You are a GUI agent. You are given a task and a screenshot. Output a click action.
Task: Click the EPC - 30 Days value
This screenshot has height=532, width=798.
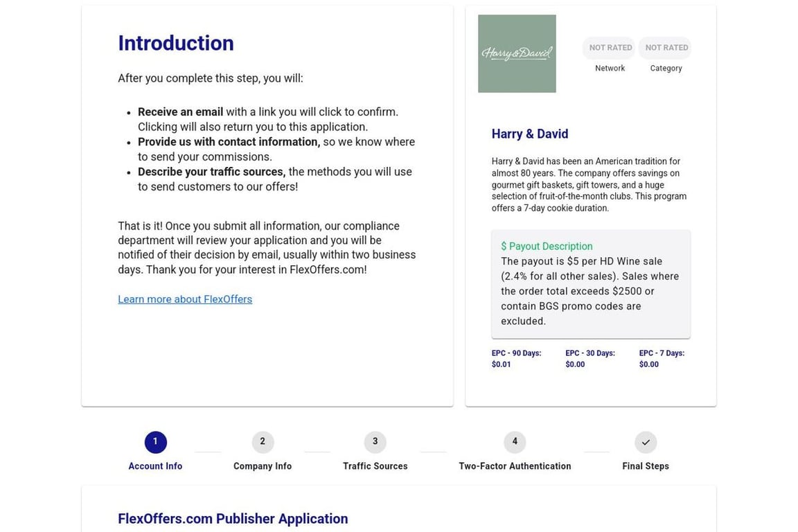click(575, 364)
